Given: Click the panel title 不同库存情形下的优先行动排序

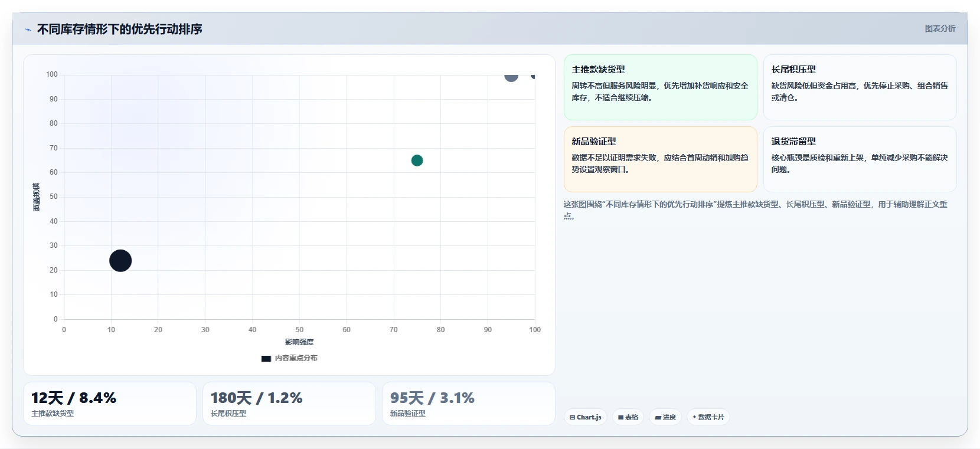Looking at the screenshot, I should point(120,29).
